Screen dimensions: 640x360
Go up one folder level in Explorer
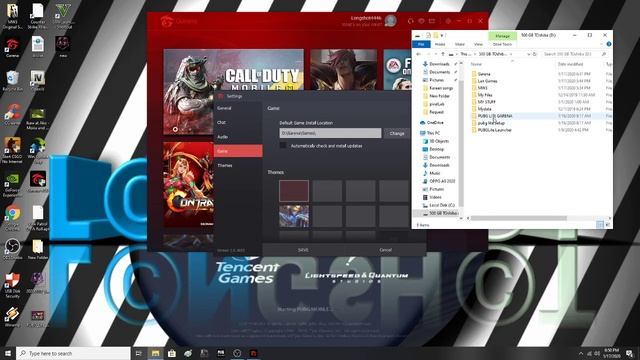443,54
